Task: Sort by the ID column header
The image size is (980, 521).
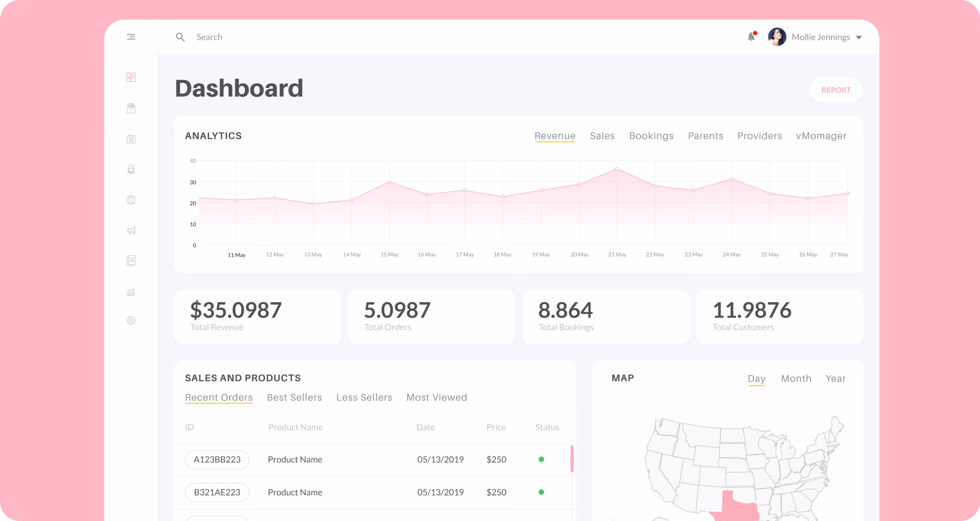Action: (x=189, y=428)
